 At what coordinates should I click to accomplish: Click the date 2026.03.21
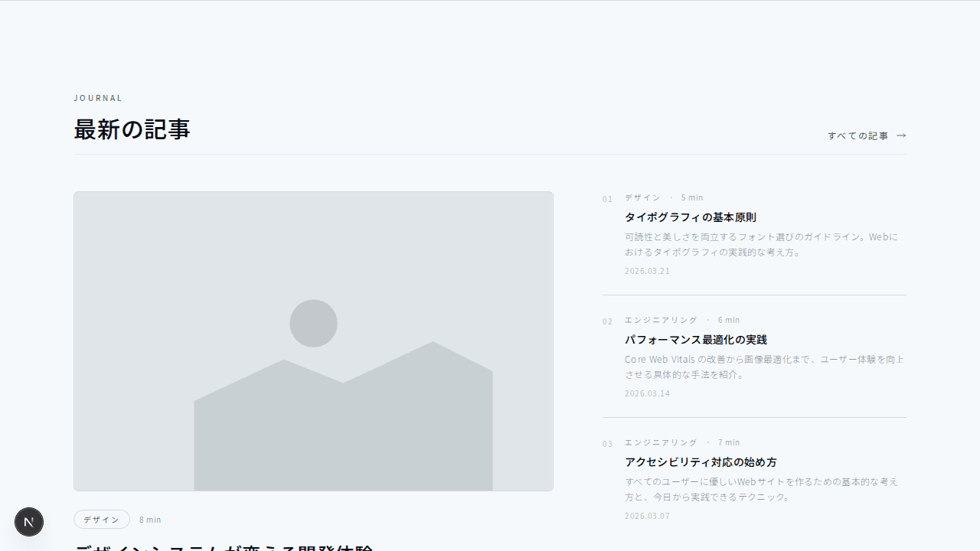click(x=647, y=271)
